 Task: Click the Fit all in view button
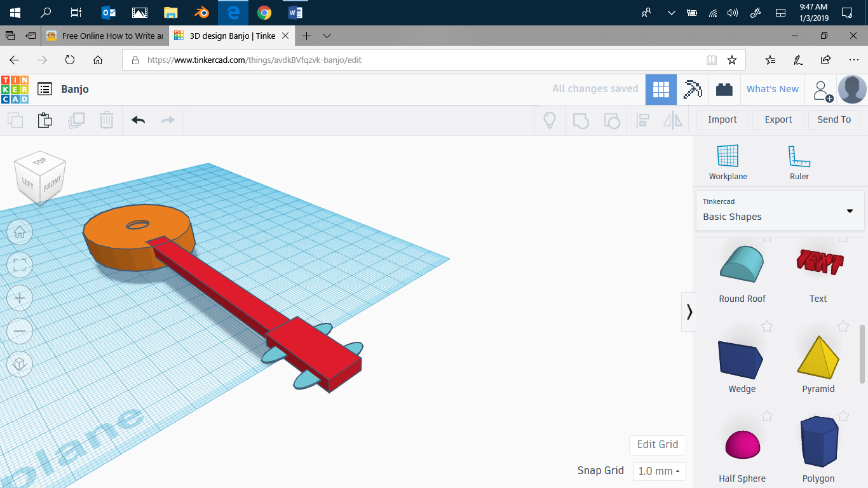[x=20, y=265]
